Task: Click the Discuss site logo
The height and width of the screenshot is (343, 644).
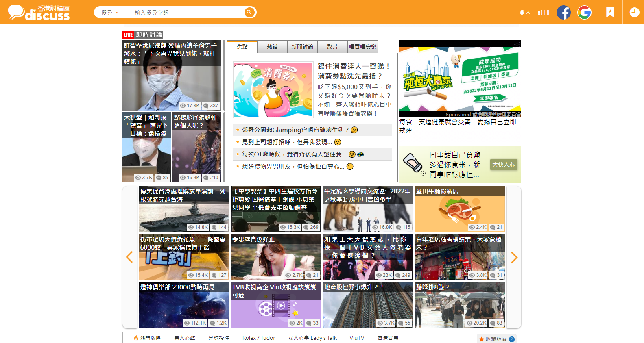Action: coord(39,13)
